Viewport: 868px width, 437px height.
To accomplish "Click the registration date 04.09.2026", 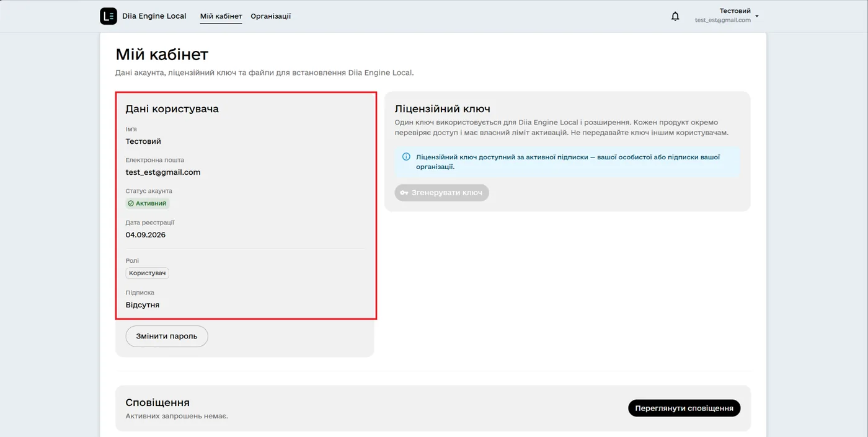I will 146,235.
